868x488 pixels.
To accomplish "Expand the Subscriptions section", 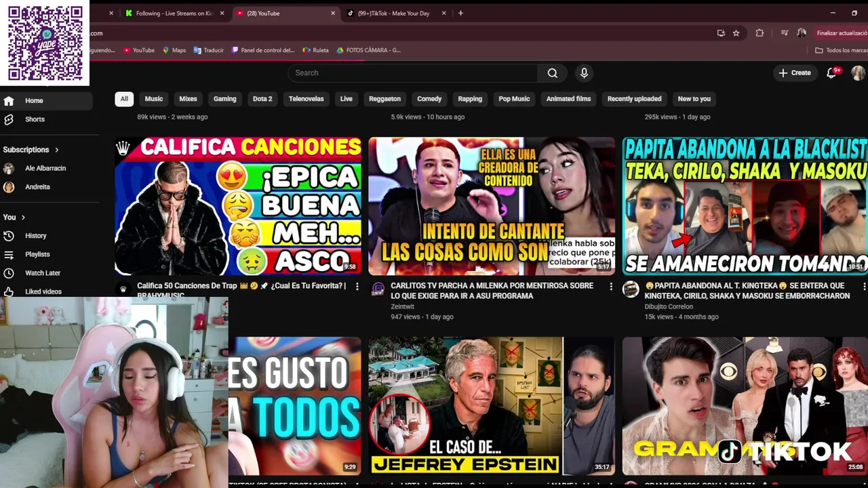I will pyautogui.click(x=31, y=150).
